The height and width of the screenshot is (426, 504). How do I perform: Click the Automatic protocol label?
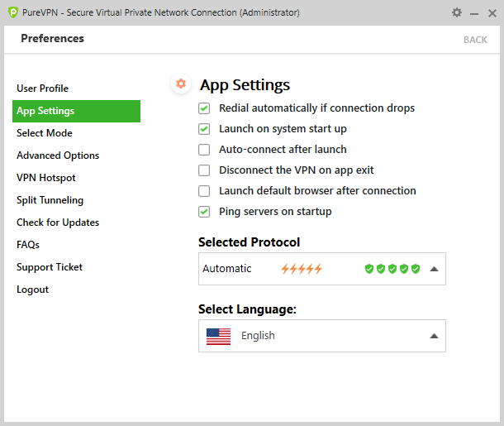[x=227, y=269]
